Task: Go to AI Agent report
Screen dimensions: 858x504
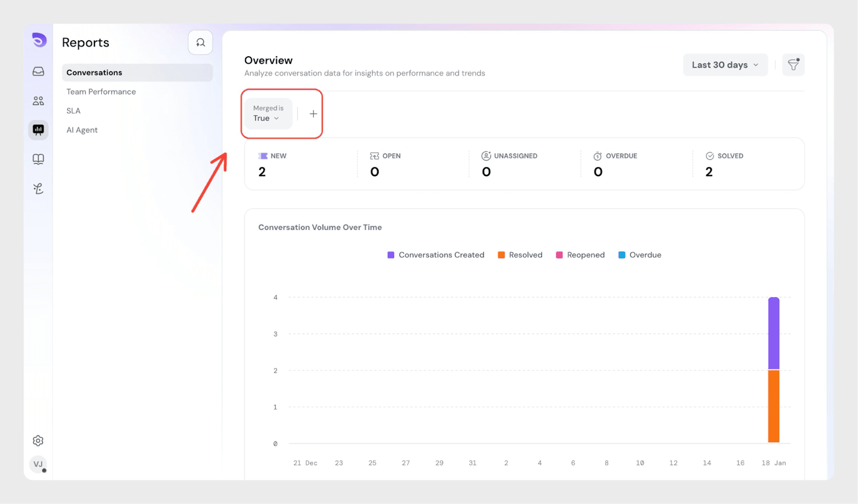Action: (82, 130)
